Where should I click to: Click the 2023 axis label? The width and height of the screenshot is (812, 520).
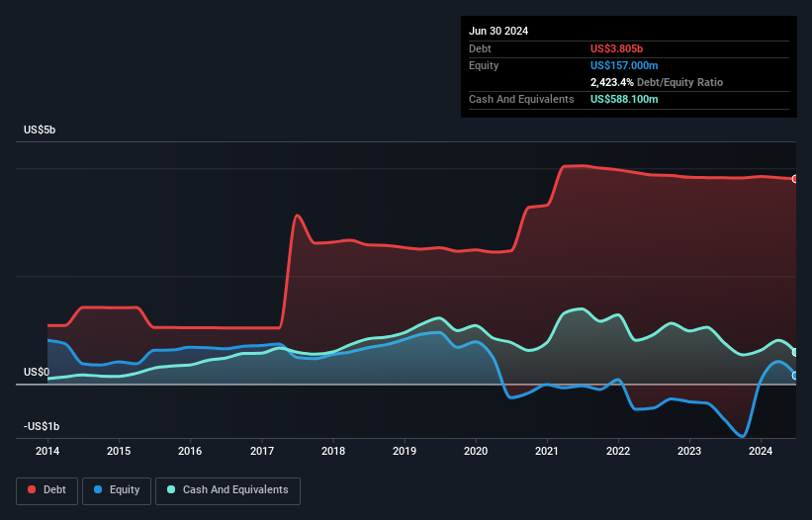click(x=689, y=451)
